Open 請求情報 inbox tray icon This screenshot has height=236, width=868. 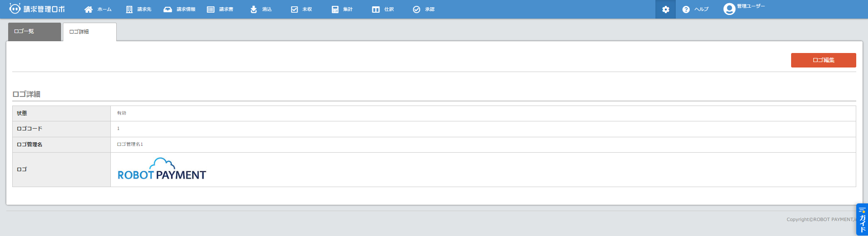tap(168, 10)
